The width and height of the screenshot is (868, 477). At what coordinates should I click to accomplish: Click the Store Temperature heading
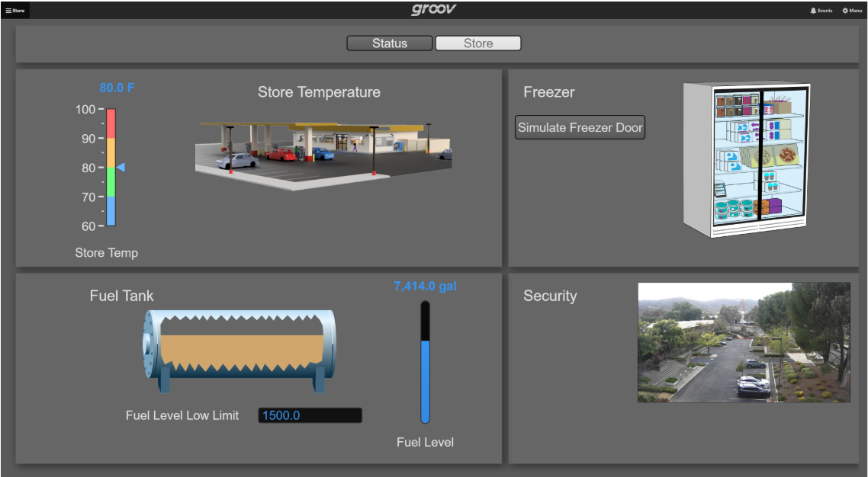tap(319, 92)
